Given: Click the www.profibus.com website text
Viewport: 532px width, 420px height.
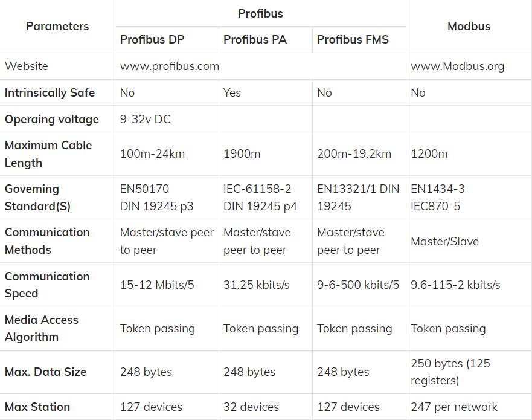Looking at the screenshot, I should click(x=169, y=66).
